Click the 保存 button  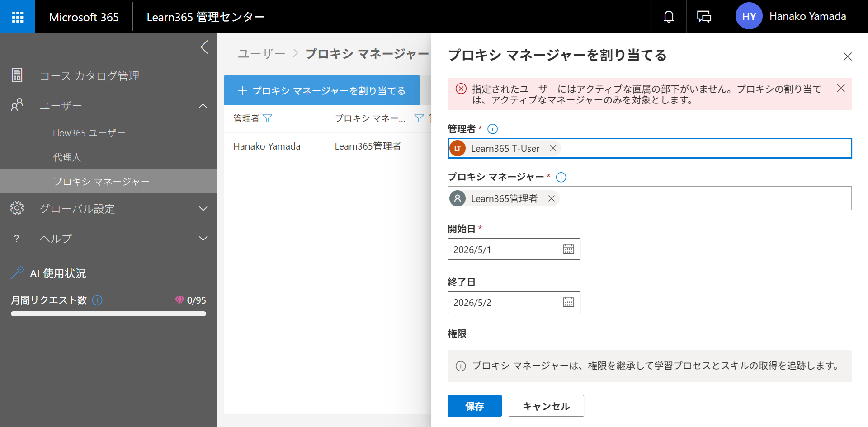pos(475,406)
